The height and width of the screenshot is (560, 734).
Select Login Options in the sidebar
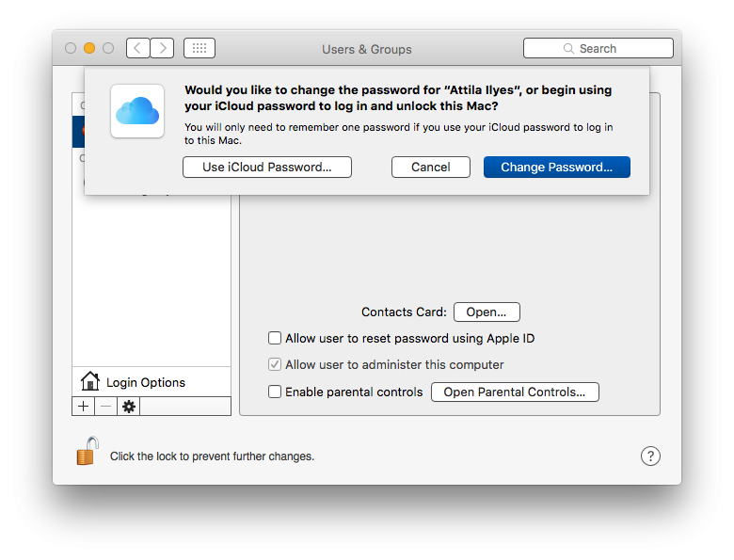pyautogui.click(x=152, y=382)
